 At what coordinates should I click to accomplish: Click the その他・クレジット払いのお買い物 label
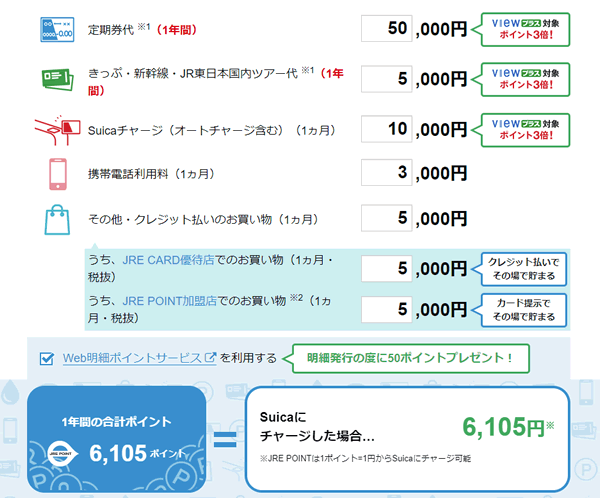click(x=203, y=220)
